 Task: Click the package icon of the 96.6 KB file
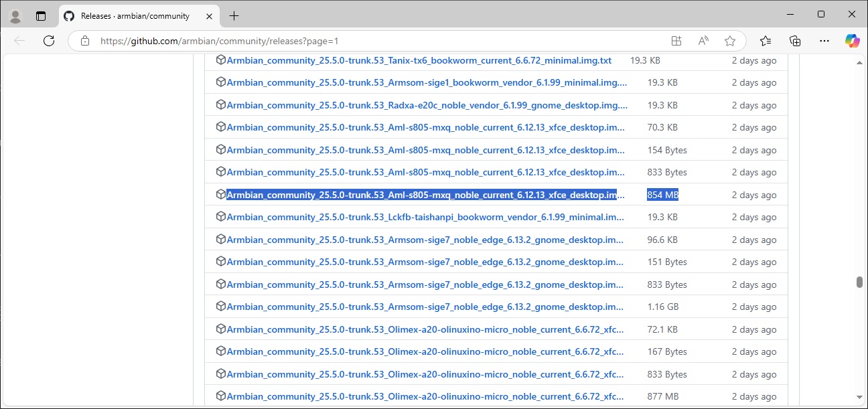pos(221,240)
